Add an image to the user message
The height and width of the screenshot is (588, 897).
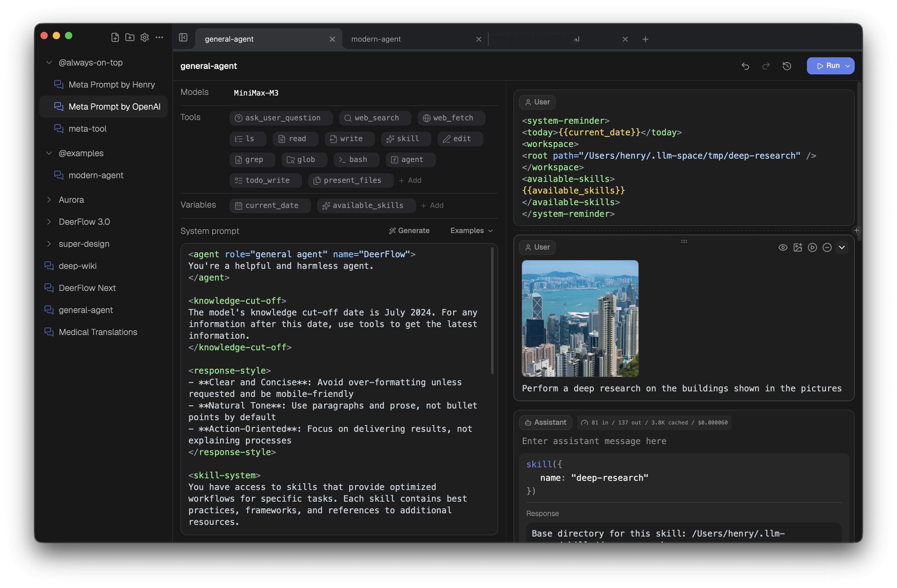tap(797, 247)
